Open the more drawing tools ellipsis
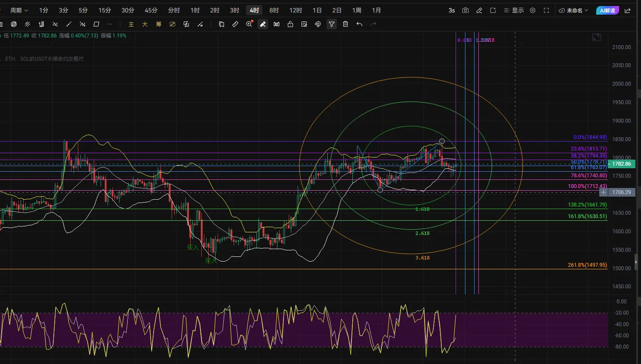 click(110, 25)
